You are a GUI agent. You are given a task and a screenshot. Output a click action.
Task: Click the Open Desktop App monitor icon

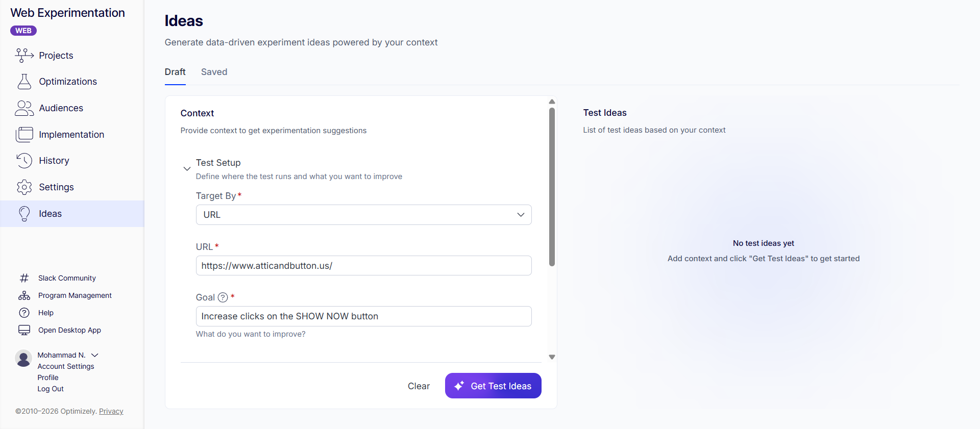click(x=24, y=330)
